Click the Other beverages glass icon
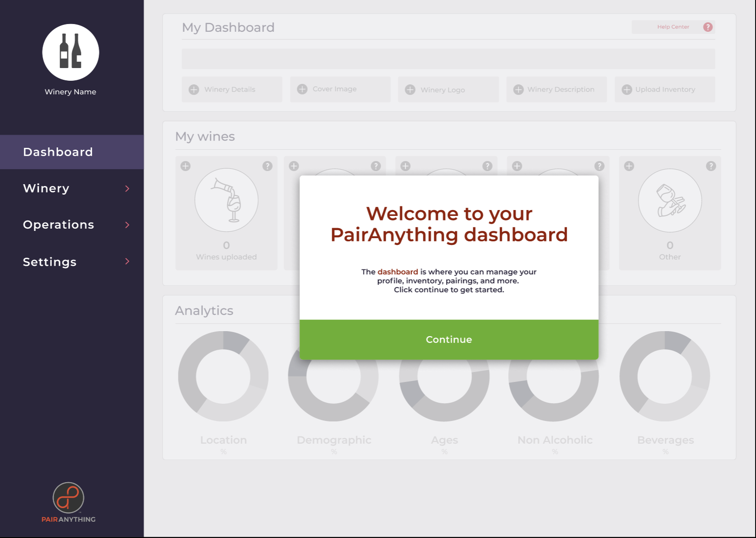This screenshot has width=756, height=538. coord(670,200)
